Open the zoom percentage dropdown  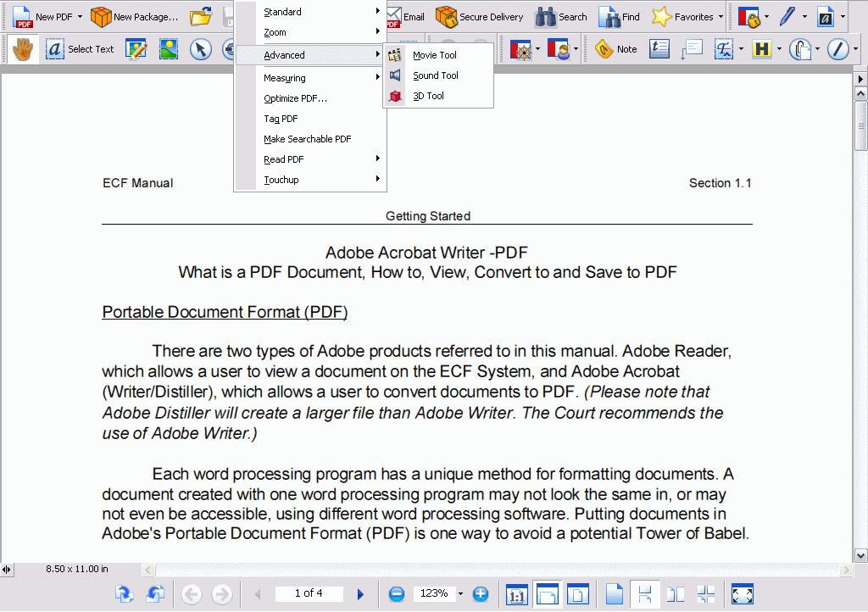(460, 594)
